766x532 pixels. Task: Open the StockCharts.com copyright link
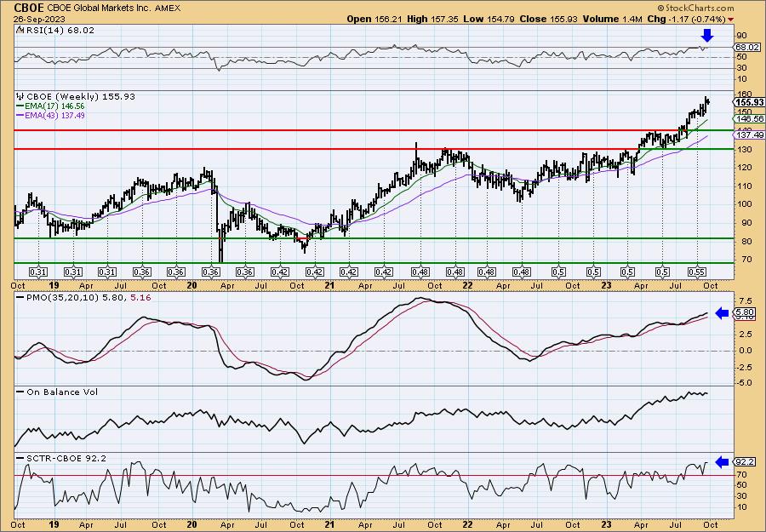pos(695,8)
